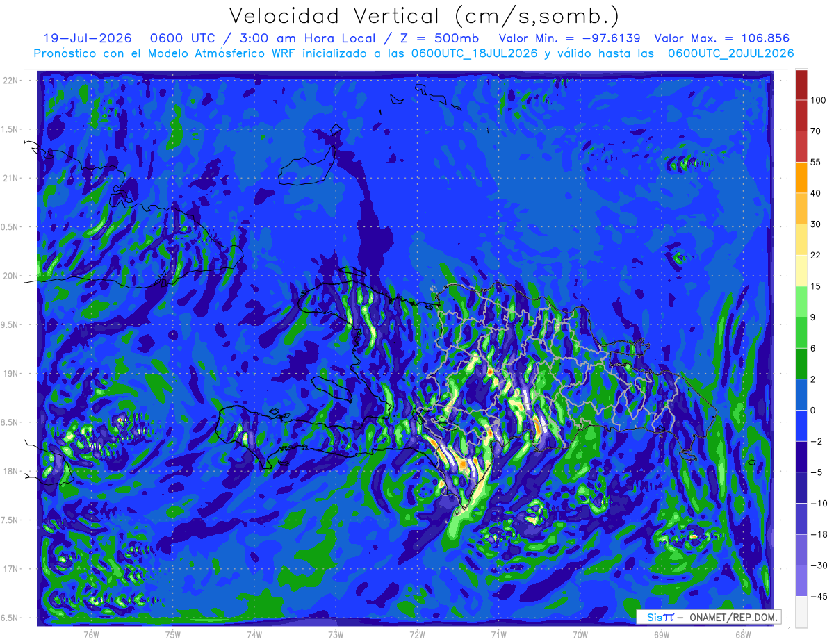Select the 'Z = 500mb' level label
834x644 pixels.
(x=439, y=39)
